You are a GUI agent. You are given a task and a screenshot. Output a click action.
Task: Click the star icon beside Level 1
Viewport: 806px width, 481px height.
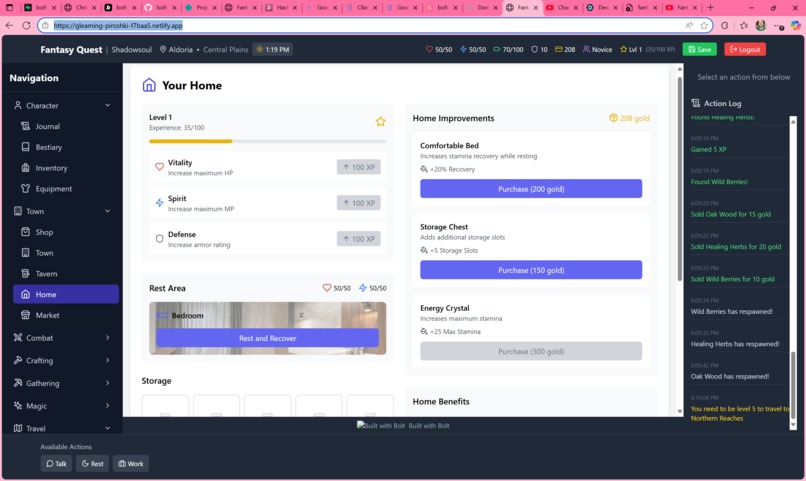380,121
